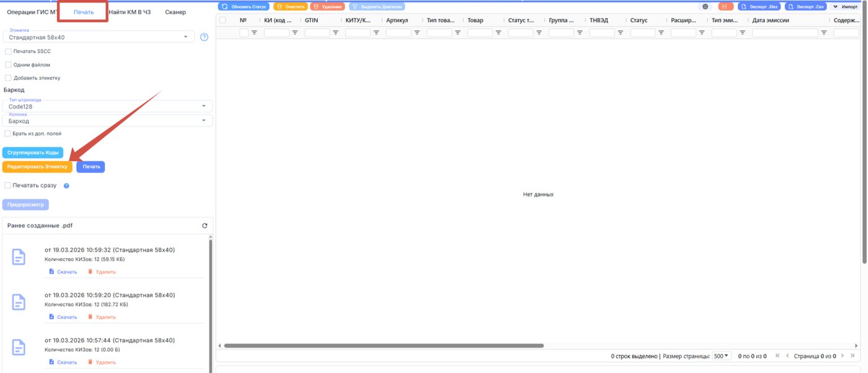Check the Одним файлом option
Screen dimensions: 868x373
coord(8,65)
